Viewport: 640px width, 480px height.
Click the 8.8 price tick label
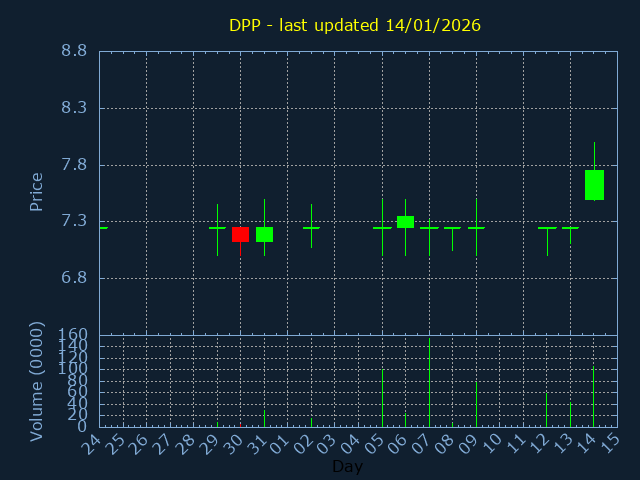click(73, 51)
